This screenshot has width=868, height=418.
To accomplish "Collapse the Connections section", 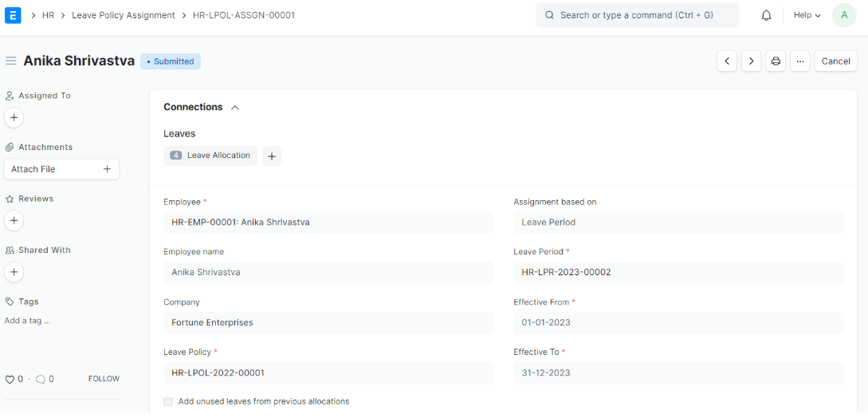I will click(235, 108).
